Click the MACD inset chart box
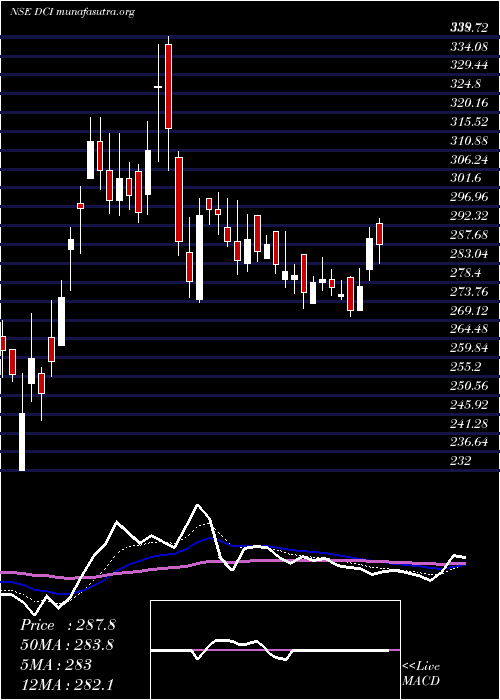500x700 pixels. (275, 650)
